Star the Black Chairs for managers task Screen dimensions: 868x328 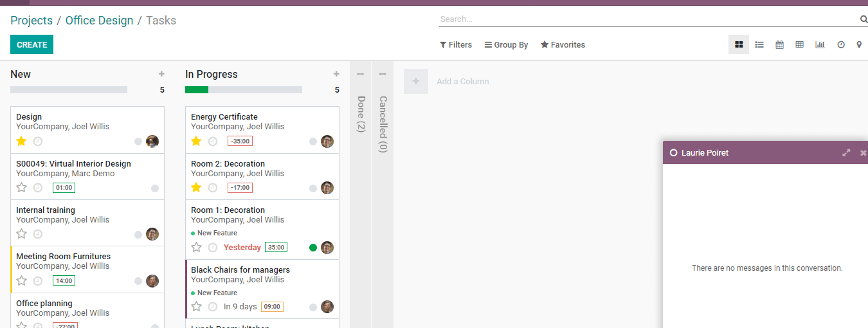coord(196,306)
